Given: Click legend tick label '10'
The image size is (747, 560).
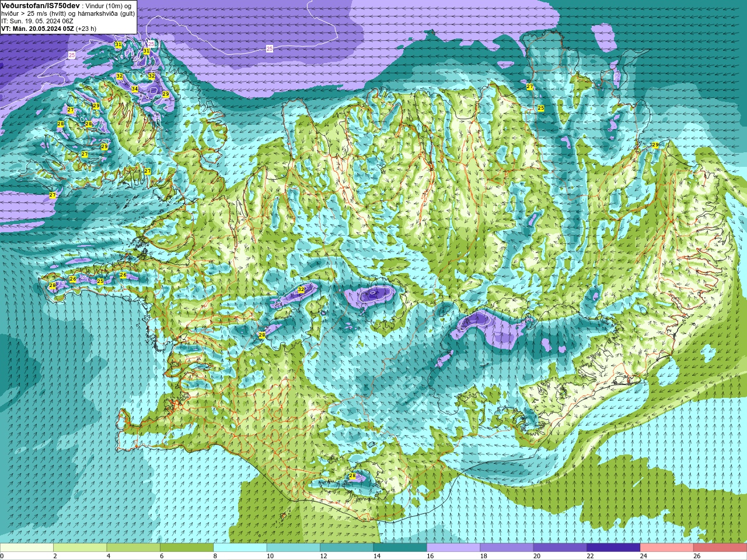Looking at the screenshot, I should click(x=270, y=556).
